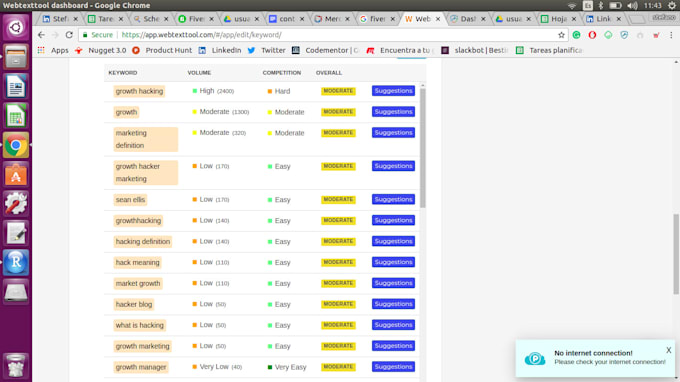Open the Trash in launcher
Screen dimensions: 680x382
[x=16, y=366]
